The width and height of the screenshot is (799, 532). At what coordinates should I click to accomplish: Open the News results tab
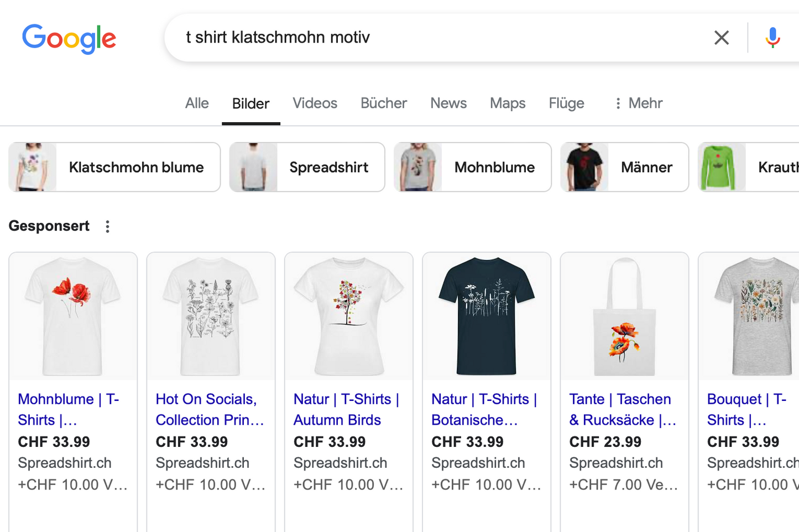(448, 103)
